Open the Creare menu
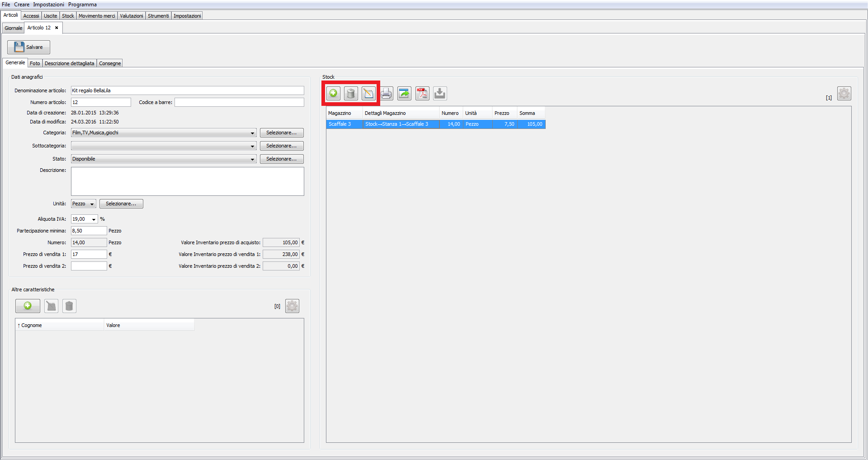The height and width of the screenshot is (460, 868). click(x=22, y=5)
